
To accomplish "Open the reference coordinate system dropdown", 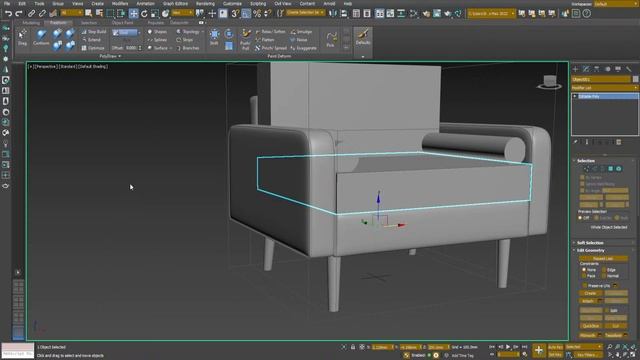I will click(182, 13).
